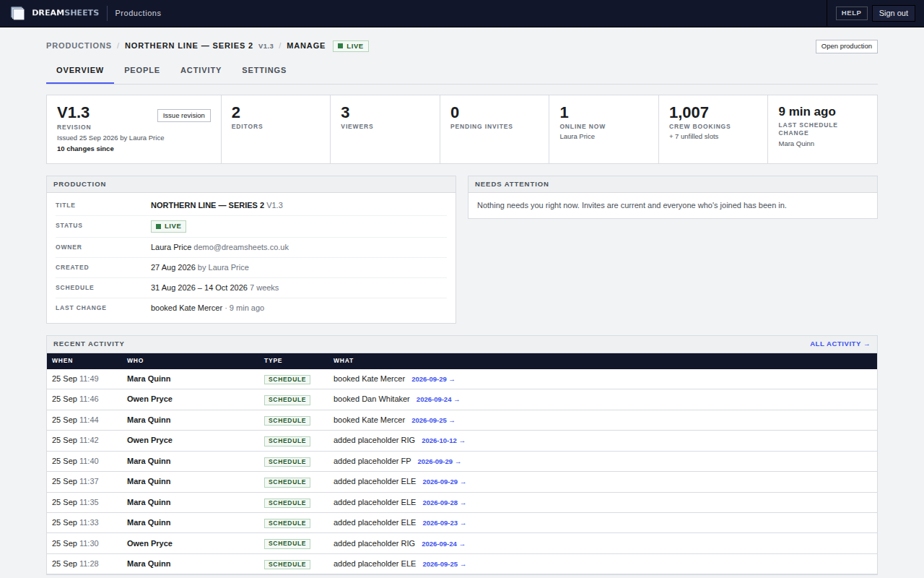The width and height of the screenshot is (924, 578).
Task: Click the Dreamsheets logo icon
Action: click(x=18, y=13)
